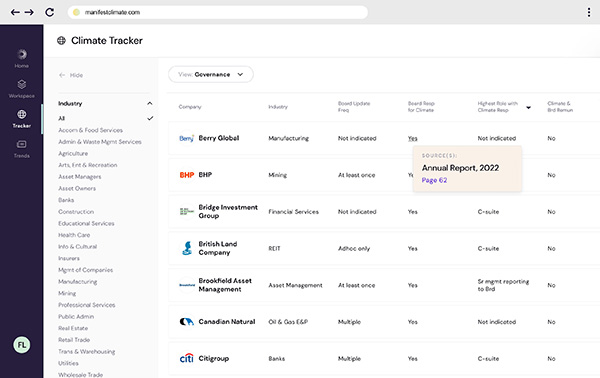Screen dimensions: 600x378
Task: Filter by Public Admin
Action: pyautogui.click(x=76, y=317)
